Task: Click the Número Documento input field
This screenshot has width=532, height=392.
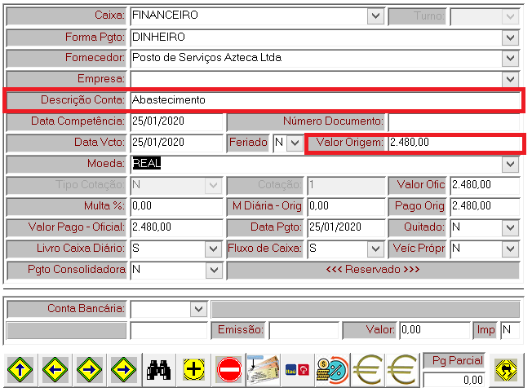Action: coord(453,121)
